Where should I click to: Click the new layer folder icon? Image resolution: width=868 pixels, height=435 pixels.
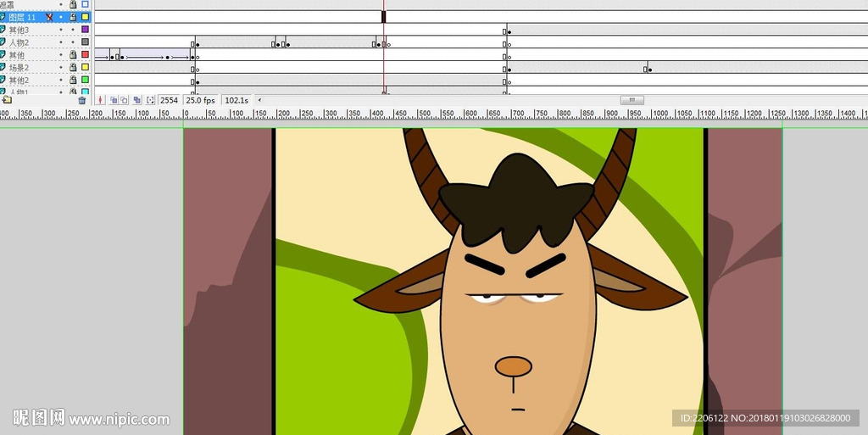pos(7,100)
